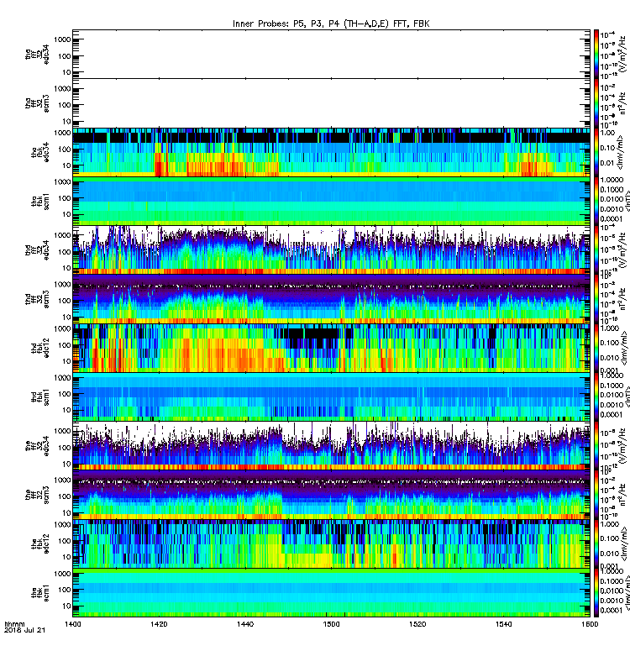Click the "tha fff 32 edc34" y-axis label
This screenshot has width=630, height=672.
click(x=37, y=54)
